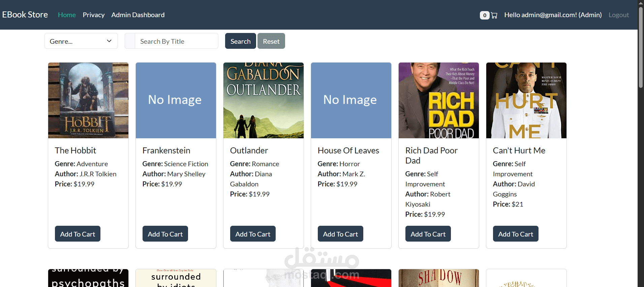Click the Shadow book cover

pos(439,278)
